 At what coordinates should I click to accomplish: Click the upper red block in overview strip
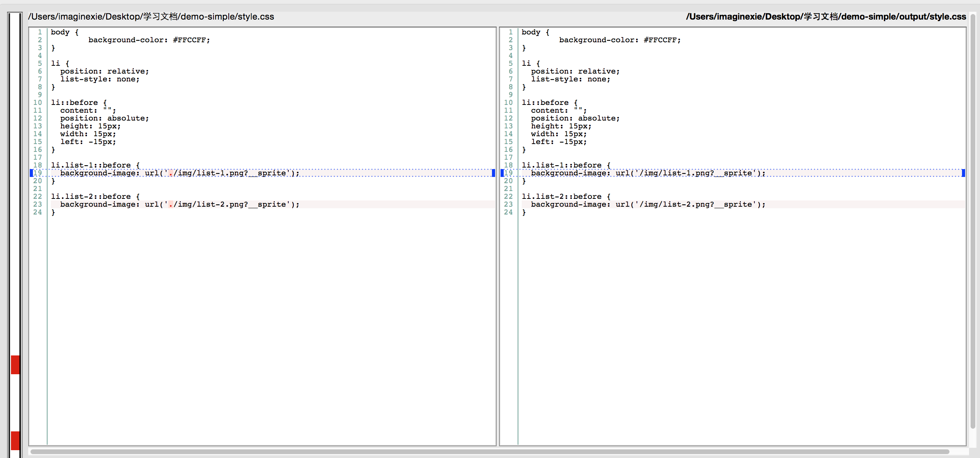[x=15, y=364]
